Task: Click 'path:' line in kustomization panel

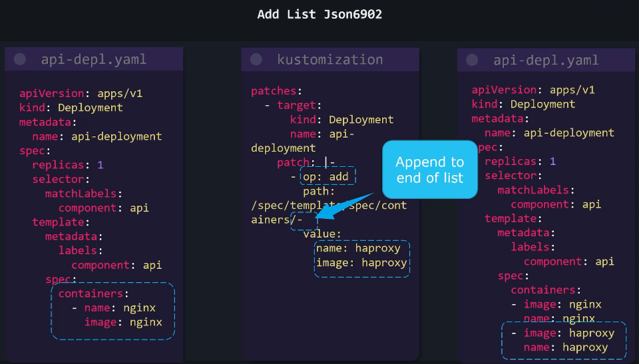Action: click(319, 191)
